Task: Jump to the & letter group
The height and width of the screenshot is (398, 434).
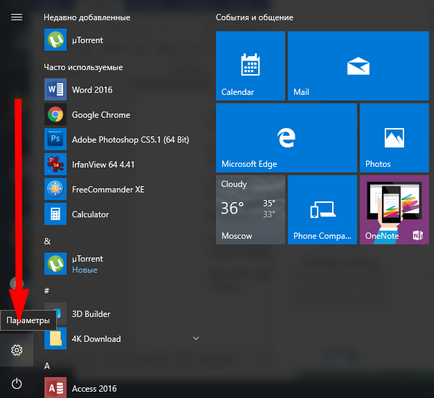Action: pyautogui.click(x=47, y=241)
